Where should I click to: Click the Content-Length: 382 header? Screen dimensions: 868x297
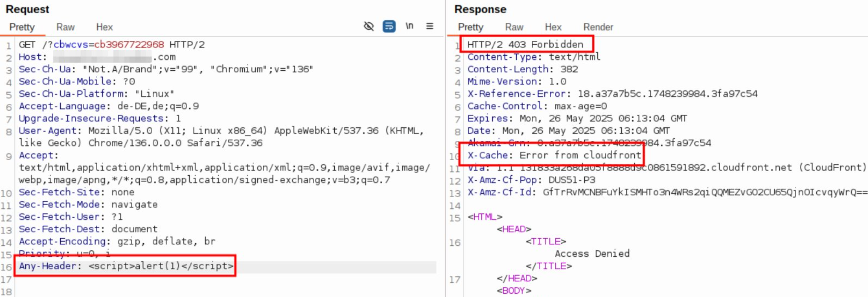pos(523,69)
